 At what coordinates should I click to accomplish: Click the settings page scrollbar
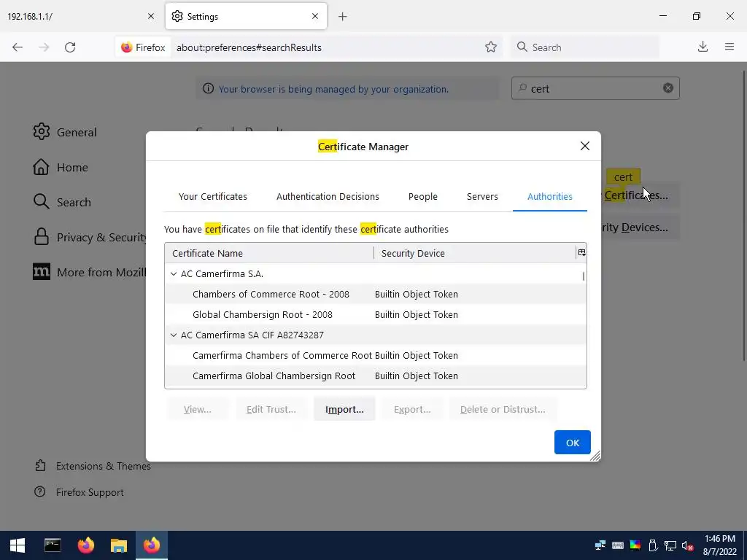tap(743, 215)
